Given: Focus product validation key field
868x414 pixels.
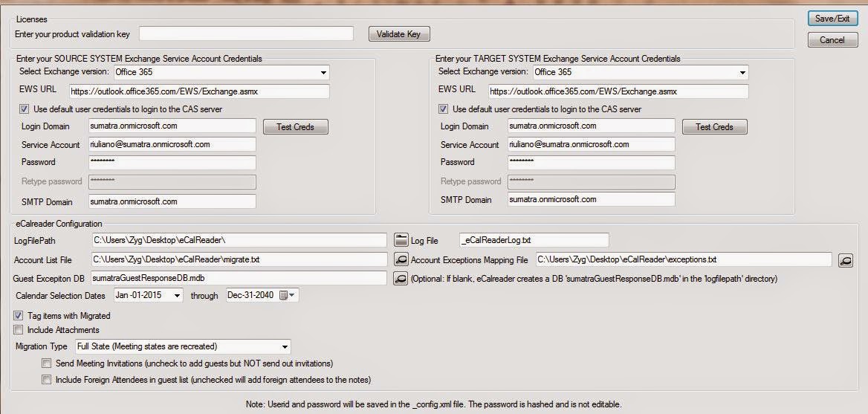Looking at the screenshot, I should tap(246, 33).
